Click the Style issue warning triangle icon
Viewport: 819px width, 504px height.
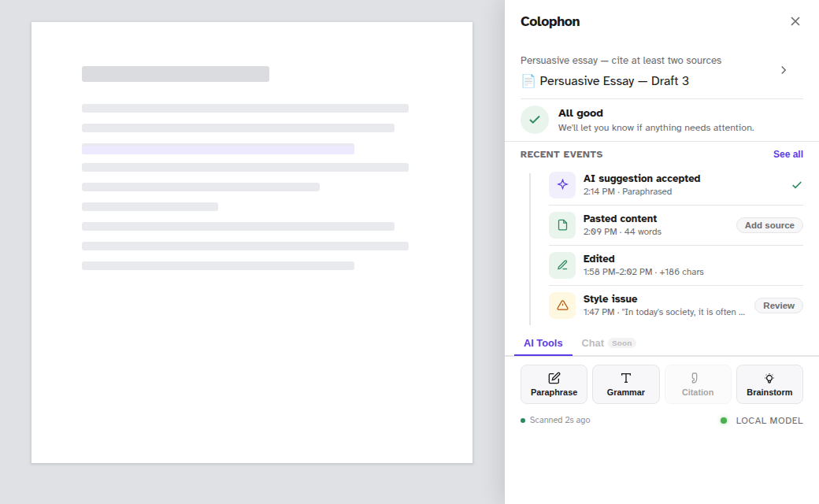[x=562, y=306]
